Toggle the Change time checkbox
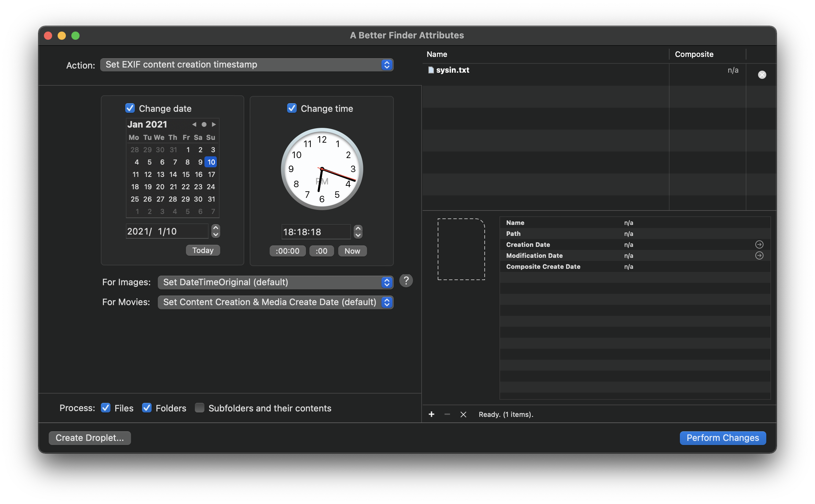 coord(291,108)
